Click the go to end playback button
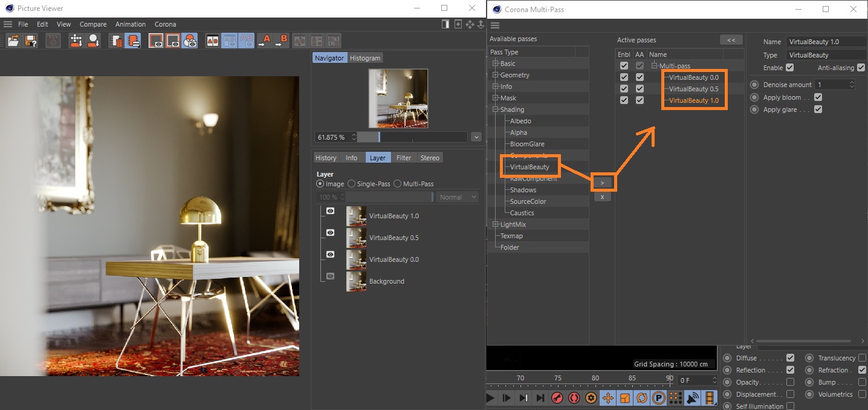The width and height of the screenshot is (868, 410). (540, 398)
